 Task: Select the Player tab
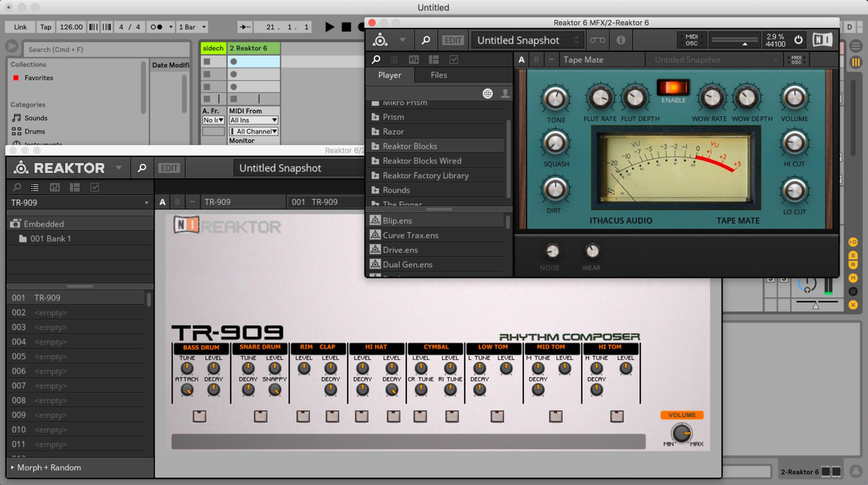point(389,75)
